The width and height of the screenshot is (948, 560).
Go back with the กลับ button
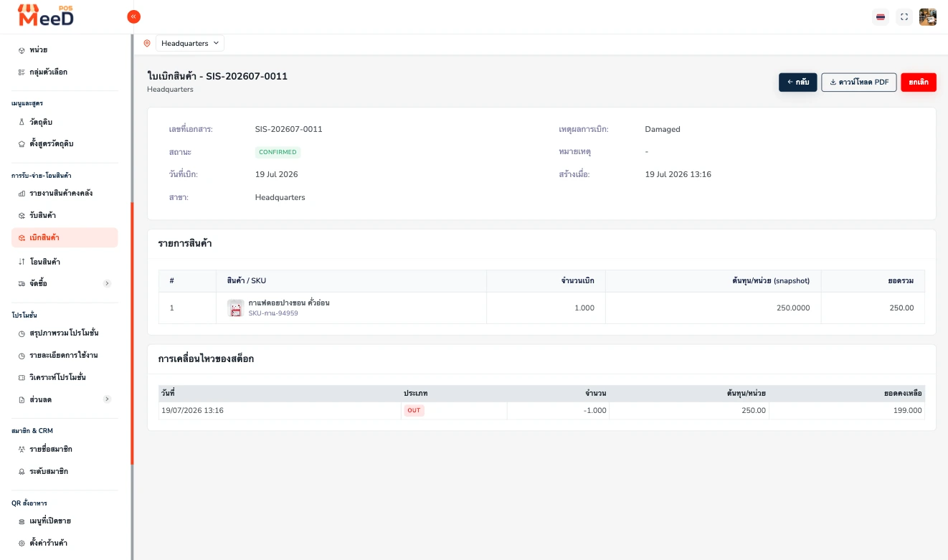pos(797,82)
